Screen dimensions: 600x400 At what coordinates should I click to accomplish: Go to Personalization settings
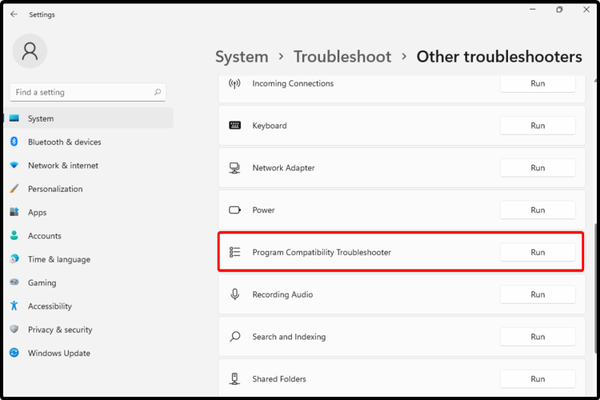[x=55, y=189]
